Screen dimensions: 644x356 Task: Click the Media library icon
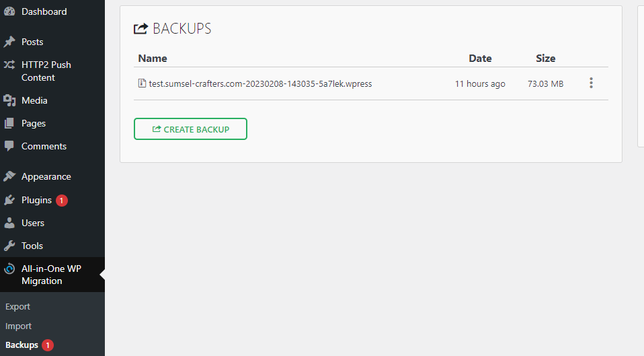(9, 100)
